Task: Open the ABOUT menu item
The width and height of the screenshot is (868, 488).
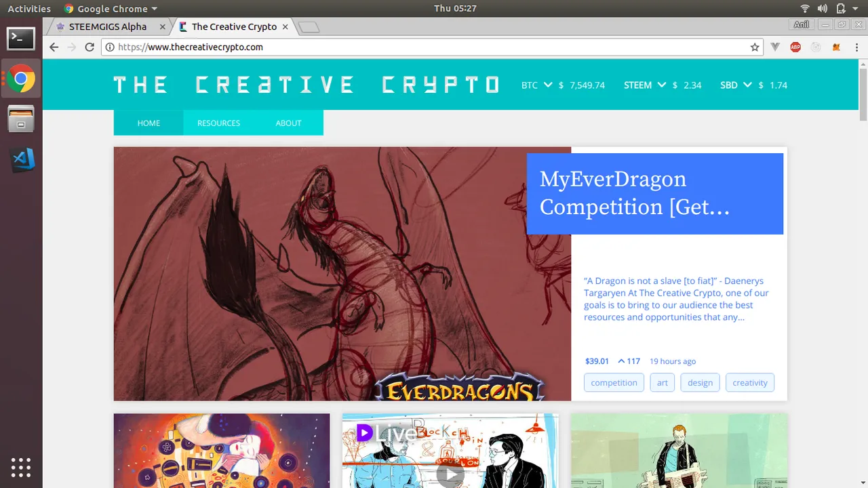Action: click(x=288, y=123)
